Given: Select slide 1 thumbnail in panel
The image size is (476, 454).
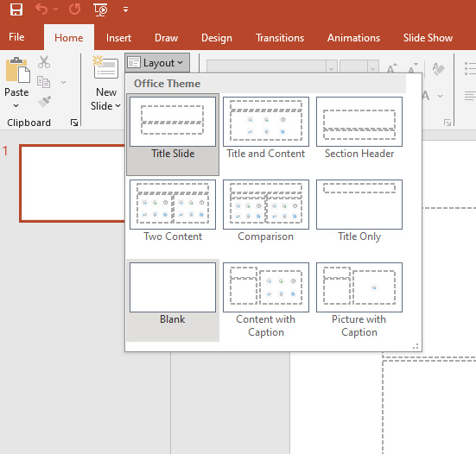Looking at the screenshot, I should coord(73,184).
